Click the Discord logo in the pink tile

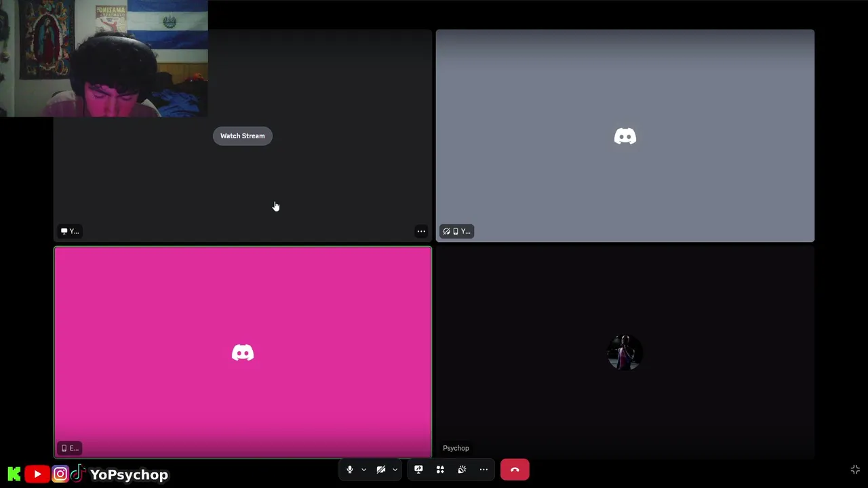(x=243, y=352)
